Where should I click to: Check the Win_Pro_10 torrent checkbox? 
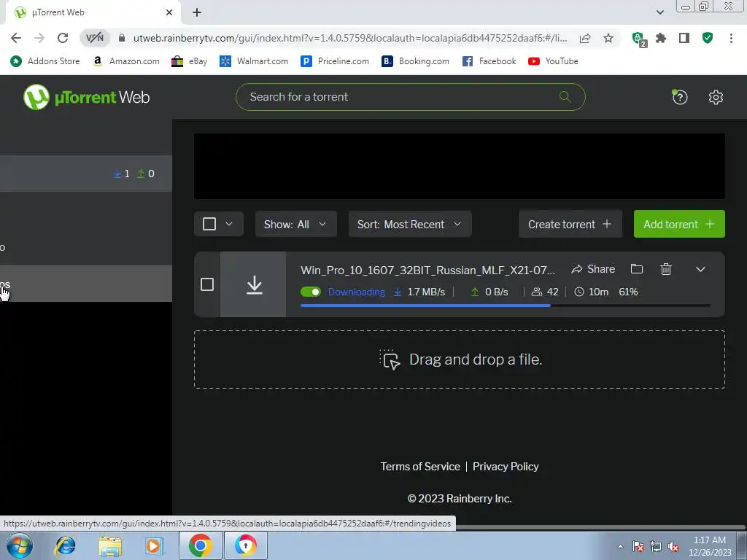click(x=206, y=284)
